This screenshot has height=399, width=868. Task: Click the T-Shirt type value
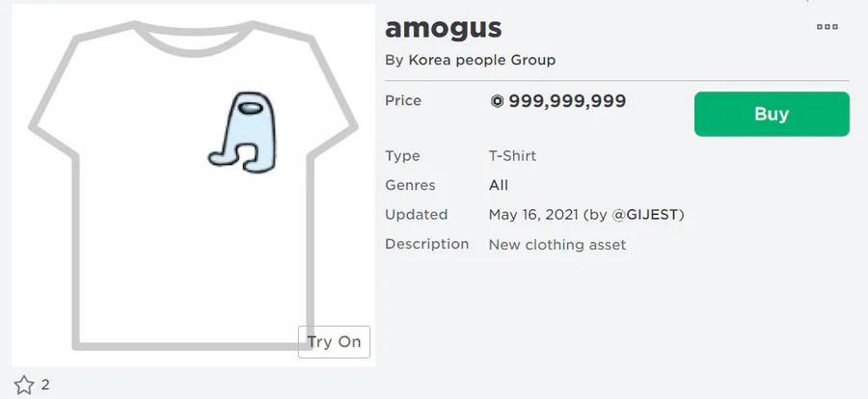click(513, 156)
